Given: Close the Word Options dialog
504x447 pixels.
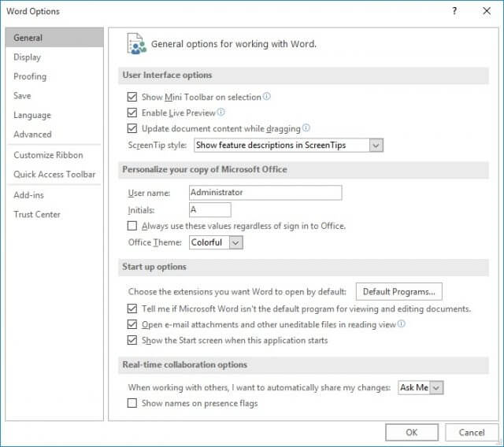Looking at the screenshot, I should [487, 11].
